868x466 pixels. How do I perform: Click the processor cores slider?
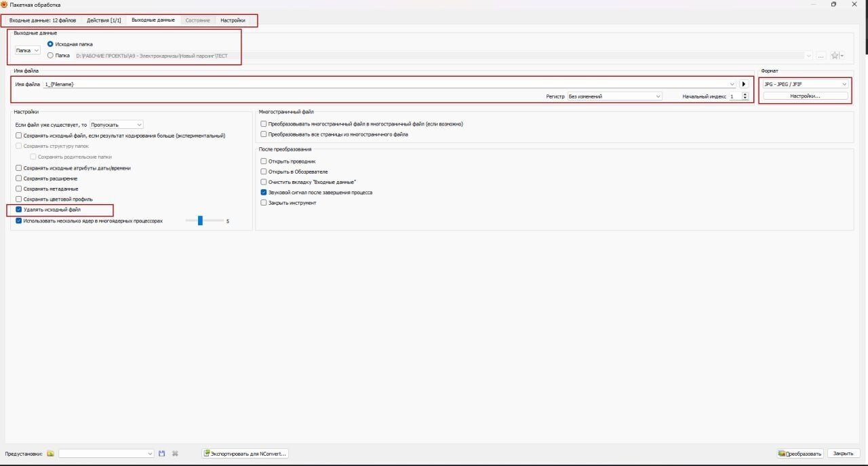point(205,220)
